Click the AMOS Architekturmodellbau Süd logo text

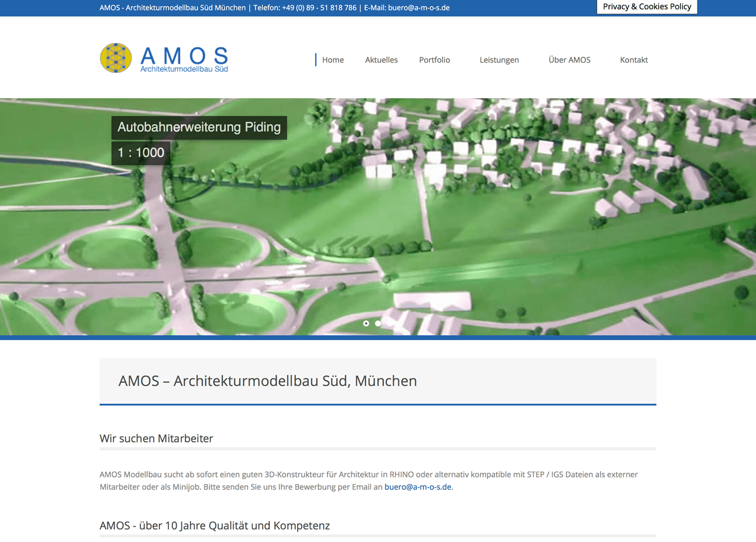(x=184, y=59)
